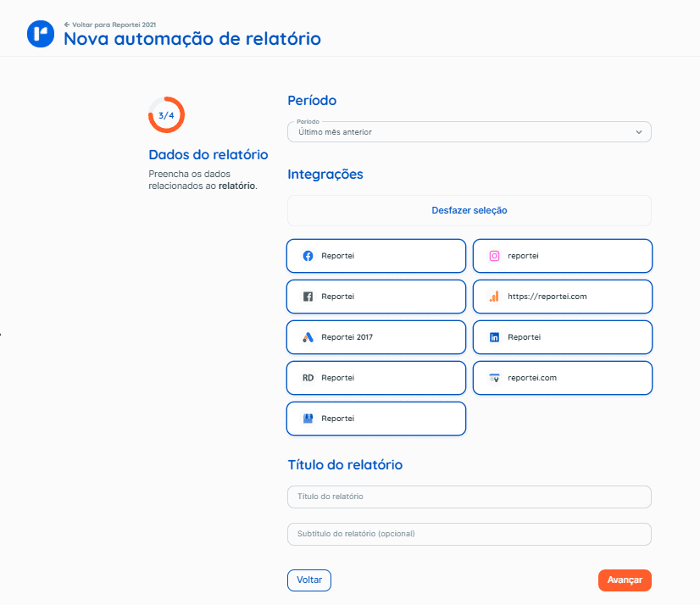This screenshot has height=605, width=700.
Task: Click the Facebook Ads square icon
Action: click(x=308, y=297)
